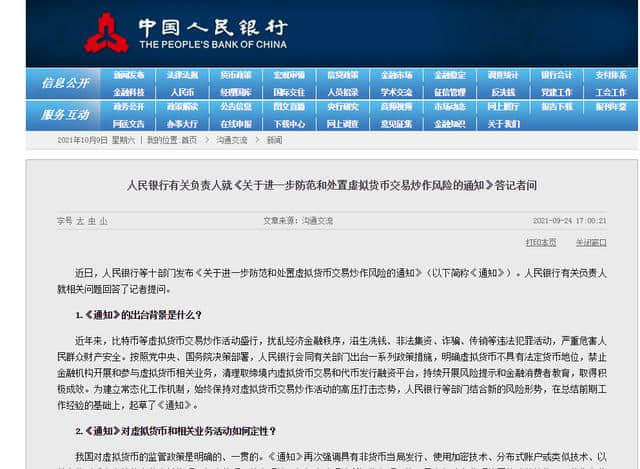The width and height of the screenshot is (640, 469).
Task: Open the 支付体系 section
Action: [x=610, y=75]
